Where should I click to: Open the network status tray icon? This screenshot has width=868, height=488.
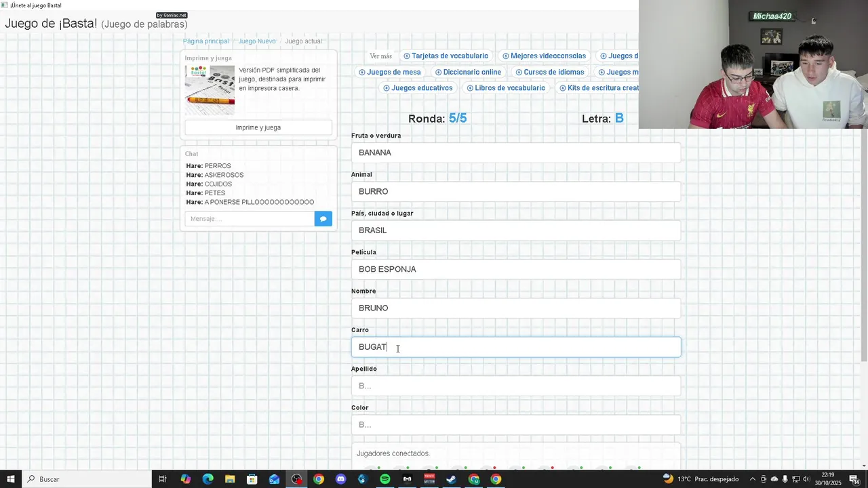(x=796, y=479)
